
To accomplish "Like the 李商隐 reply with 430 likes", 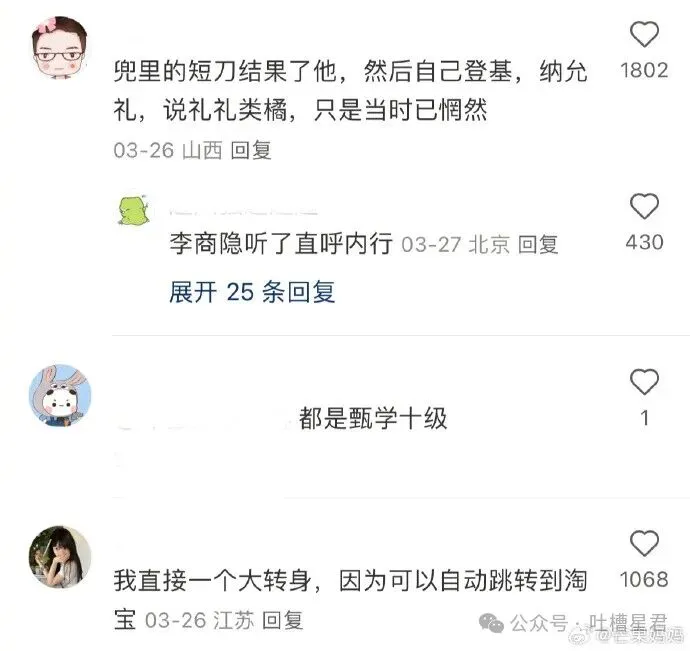I will [x=644, y=206].
